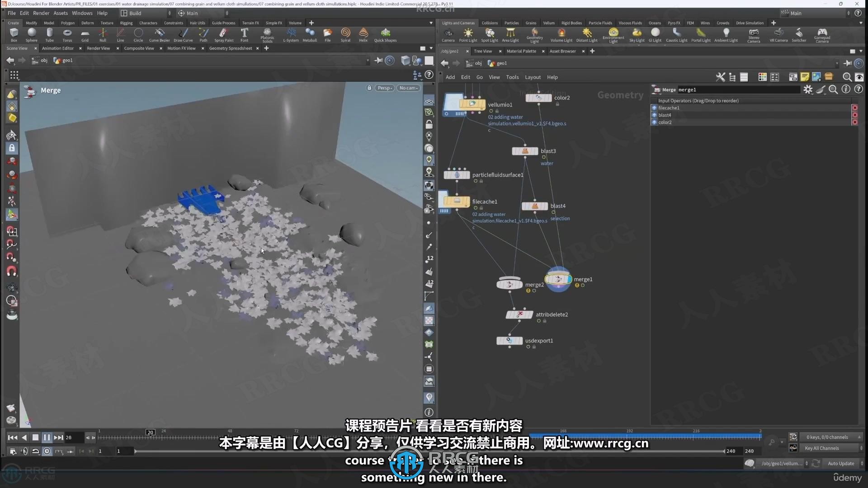This screenshot has height=488, width=868.
Task: Add a Sky Light
Action: coord(637,35)
